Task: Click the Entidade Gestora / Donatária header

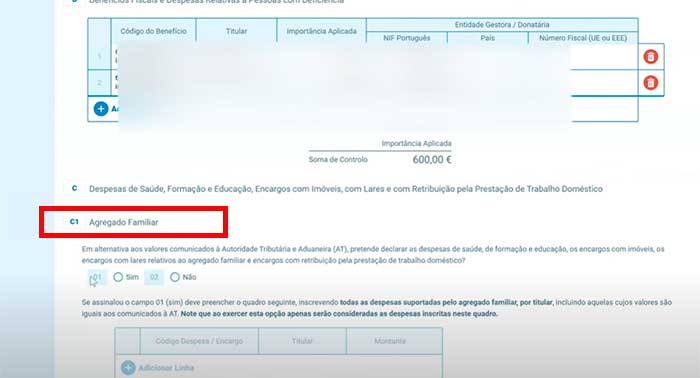Action: (502, 25)
